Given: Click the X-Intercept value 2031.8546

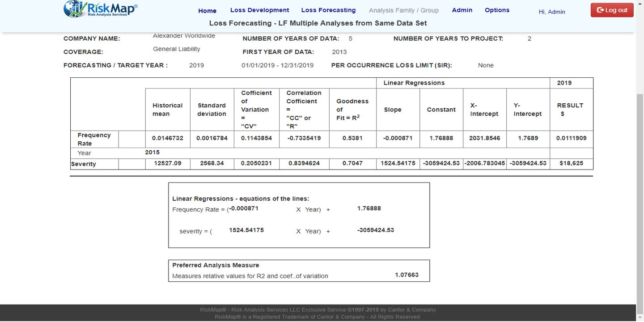Looking at the screenshot, I should pos(484,138).
